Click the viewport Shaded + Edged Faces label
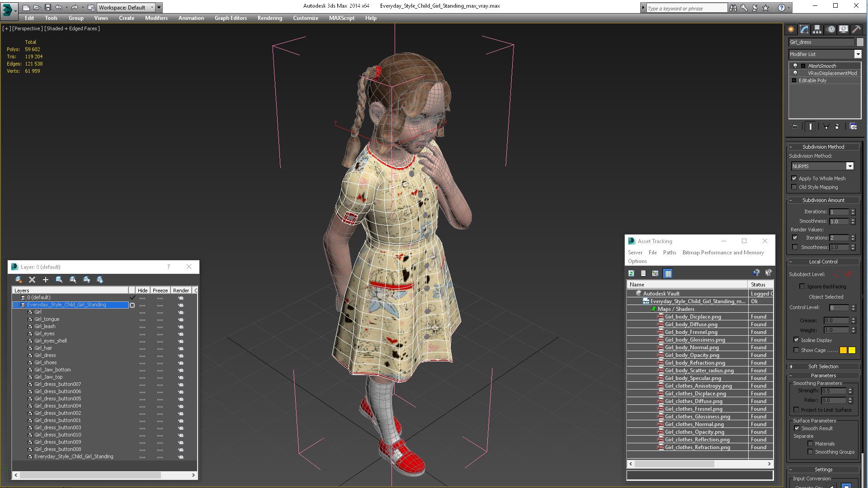This screenshot has height=488, width=868. [x=72, y=28]
